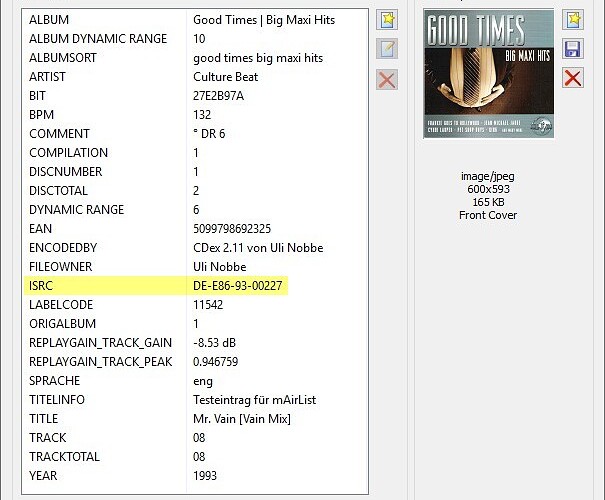Screen dimensions: 605x500
Task: Select the TRACK field row
Action: tap(195, 438)
